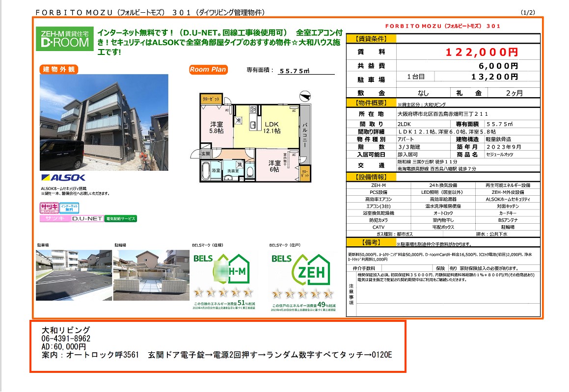Click the 仲介手数料 cell
This screenshot has width=569, height=392.
tap(364, 268)
